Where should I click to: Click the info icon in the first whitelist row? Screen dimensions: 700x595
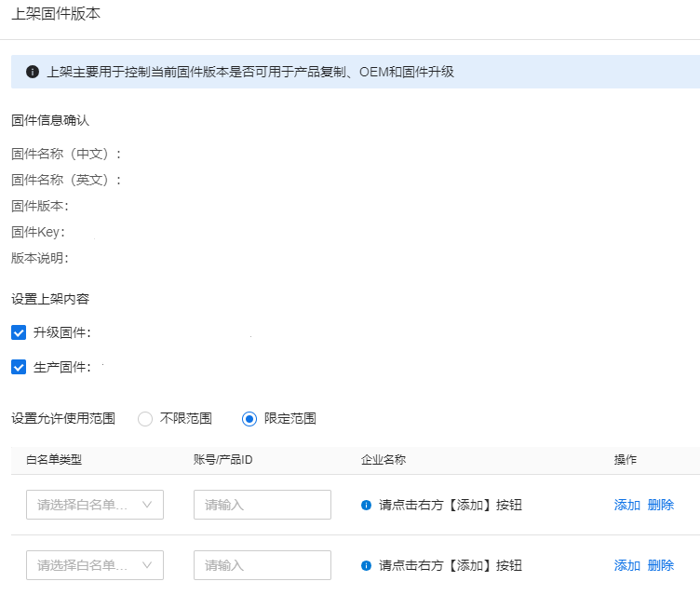pyautogui.click(x=366, y=505)
